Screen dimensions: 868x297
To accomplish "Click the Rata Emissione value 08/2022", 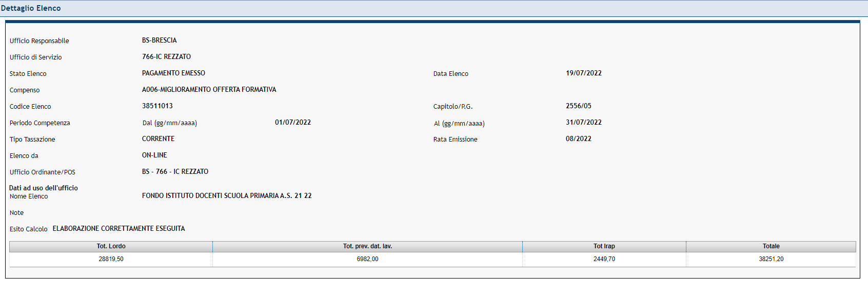I will pos(578,139).
